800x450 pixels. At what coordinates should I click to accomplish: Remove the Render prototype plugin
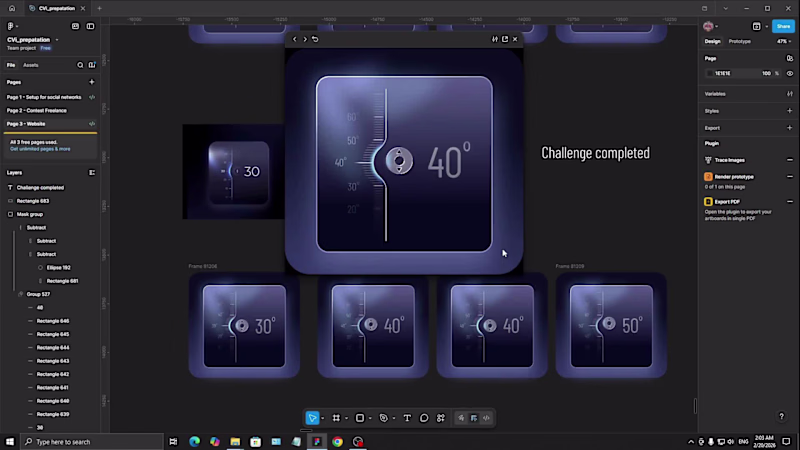[x=790, y=177]
